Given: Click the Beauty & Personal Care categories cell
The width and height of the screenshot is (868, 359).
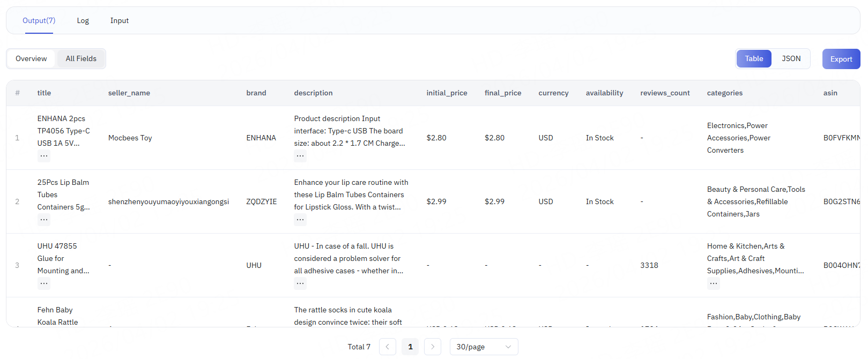Looking at the screenshot, I should 756,201.
